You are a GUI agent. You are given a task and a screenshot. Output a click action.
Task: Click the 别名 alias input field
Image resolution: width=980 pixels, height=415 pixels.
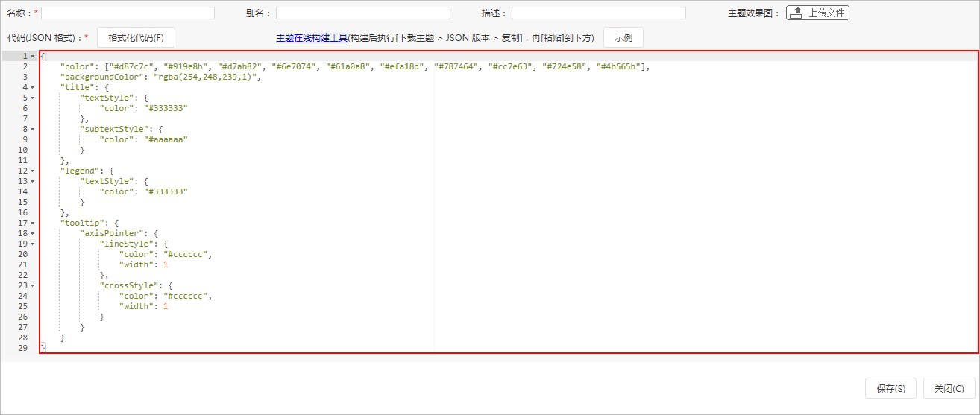(x=363, y=13)
